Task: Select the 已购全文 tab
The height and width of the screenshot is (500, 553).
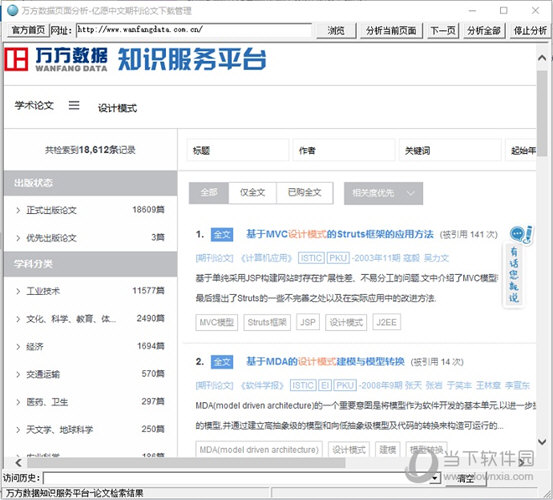Action: click(305, 193)
